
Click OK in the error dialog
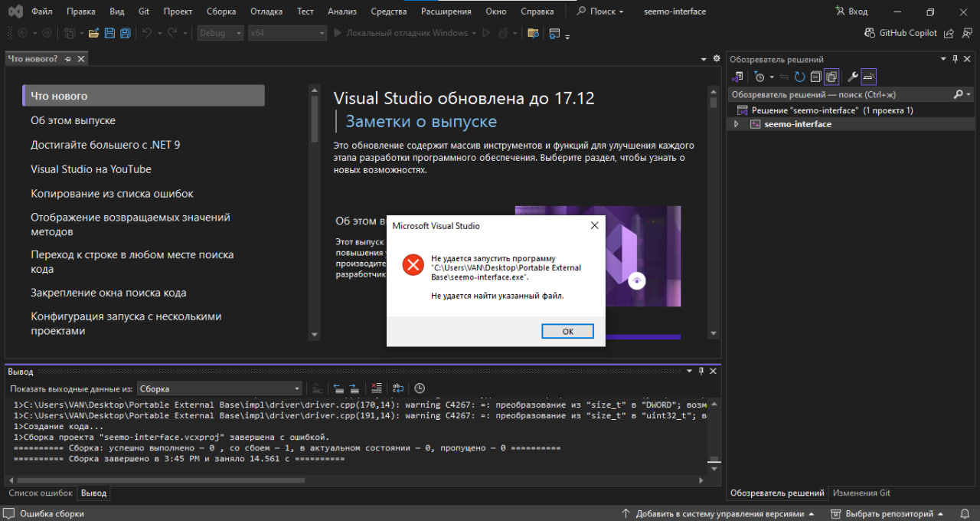point(567,331)
